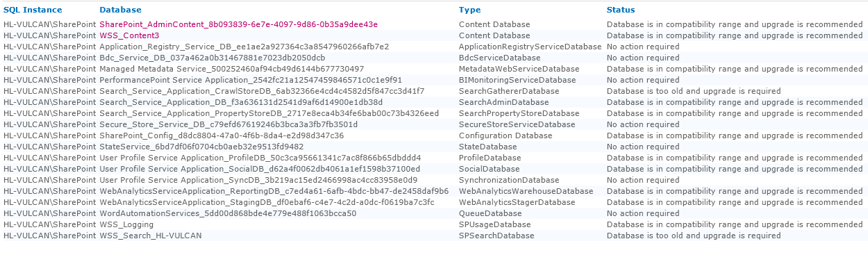Select the Secure_Store_Service_DB database row
This screenshot has height=264, width=868.
pos(228,124)
